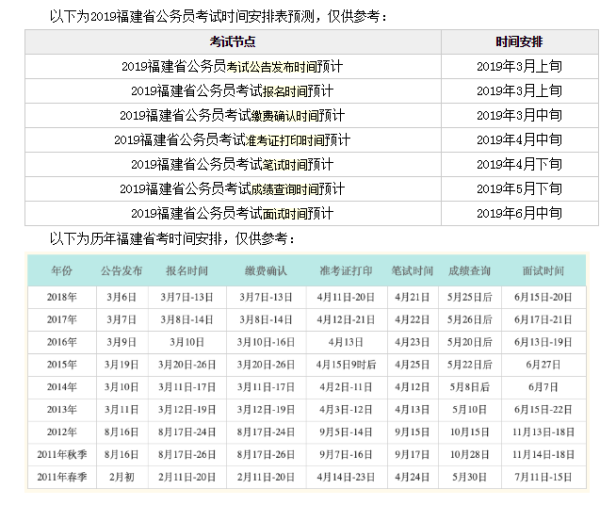Screen dimensions: 600x505
Task: Click the 4月24日 written exam cell
Action: tap(412, 477)
